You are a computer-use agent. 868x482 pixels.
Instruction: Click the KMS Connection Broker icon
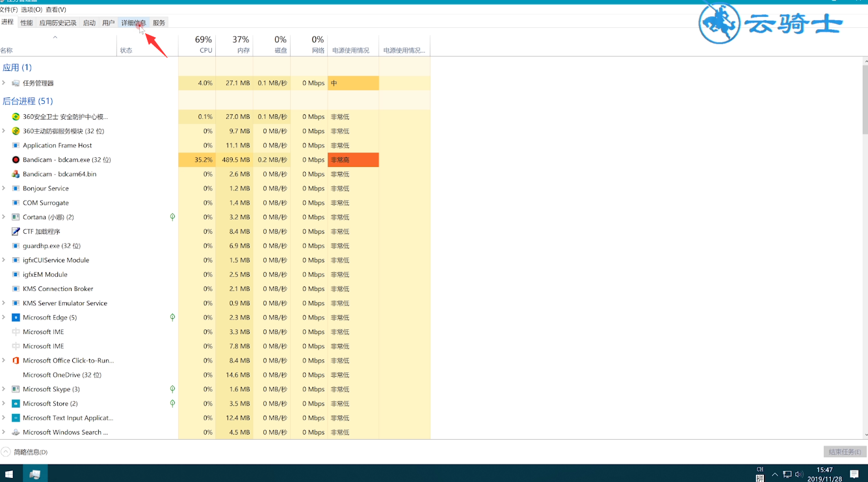tap(16, 288)
